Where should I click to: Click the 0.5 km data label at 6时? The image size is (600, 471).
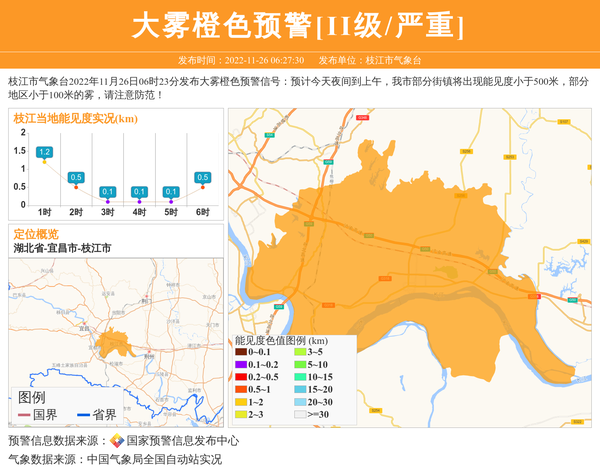[202, 177]
